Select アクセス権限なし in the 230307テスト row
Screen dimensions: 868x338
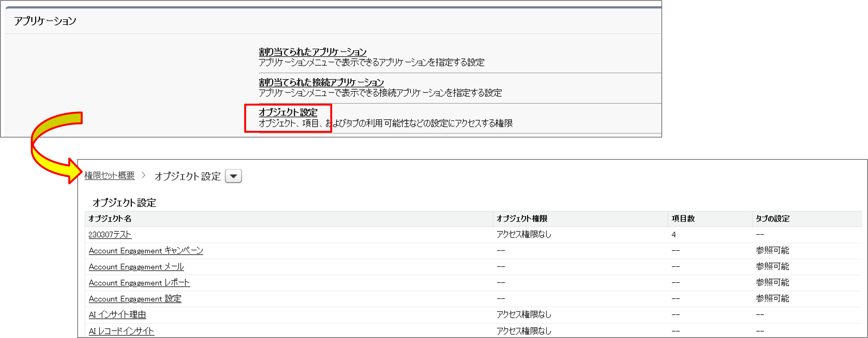click(524, 234)
